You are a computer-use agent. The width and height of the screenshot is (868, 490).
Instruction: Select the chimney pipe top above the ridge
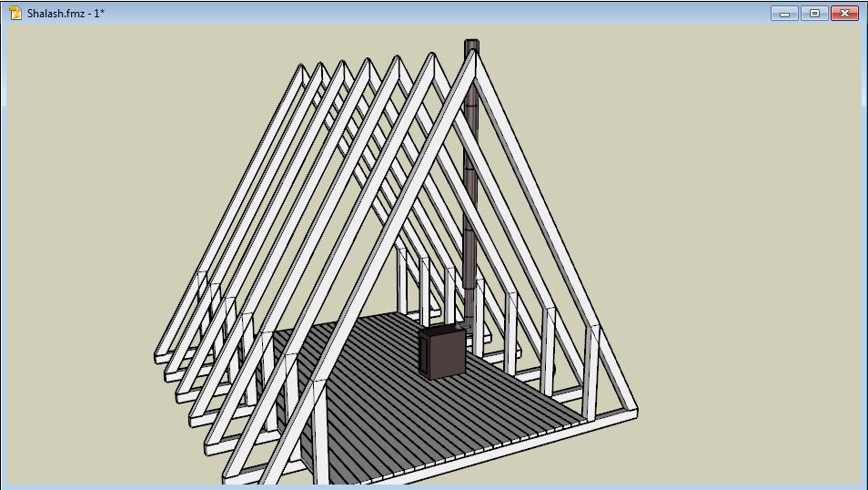coord(470,47)
